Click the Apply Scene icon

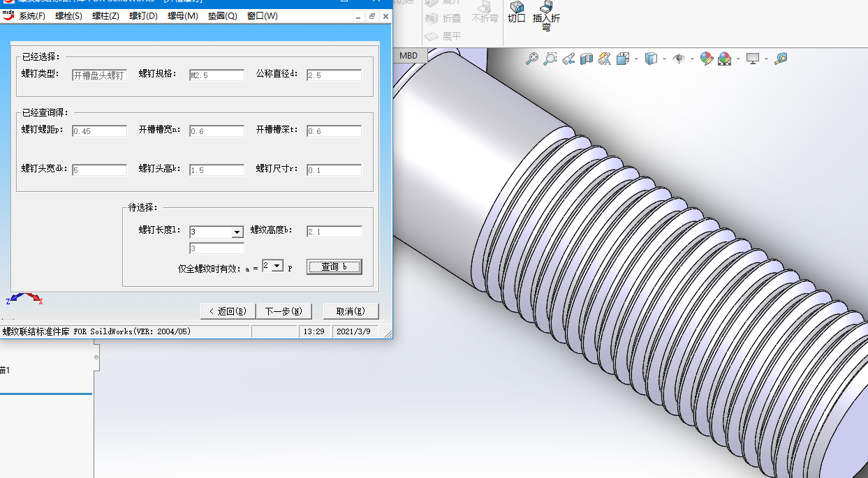coord(725,59)
